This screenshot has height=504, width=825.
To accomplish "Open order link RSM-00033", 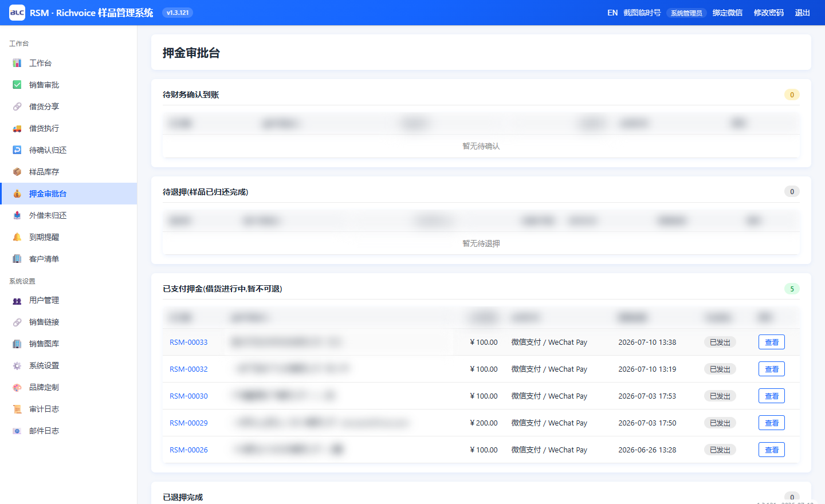I will click(188, 342).
